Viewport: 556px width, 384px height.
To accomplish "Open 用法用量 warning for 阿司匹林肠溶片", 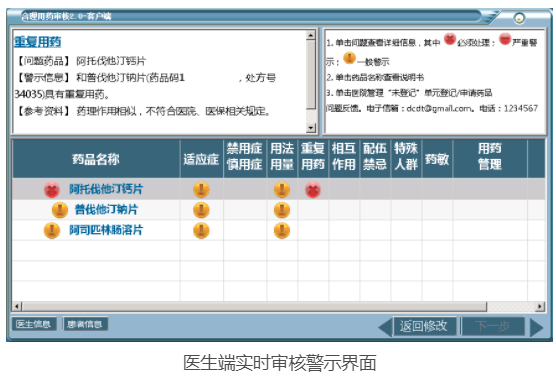I will click(282, 230).
